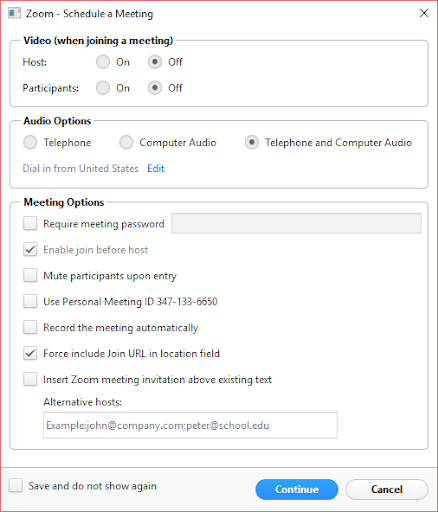438x512 pixels.
Task: Check Mute participants upon entry
Action: click(30, 275)
